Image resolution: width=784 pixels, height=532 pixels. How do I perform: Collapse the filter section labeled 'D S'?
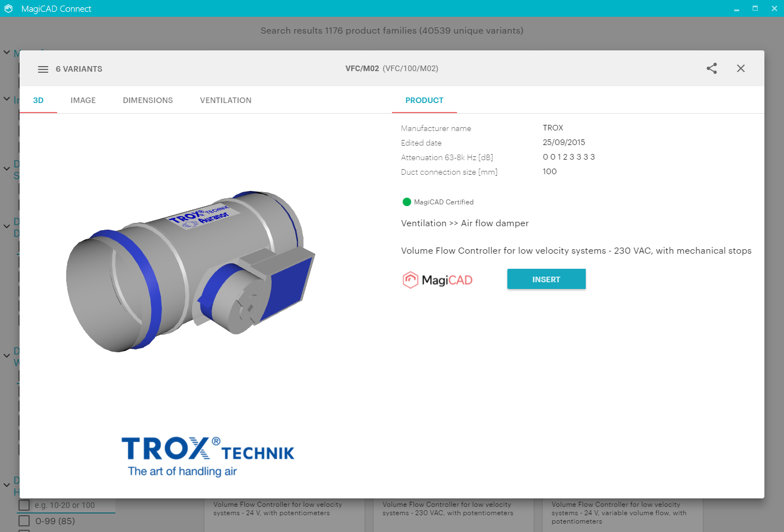click(x=7, y=169)
